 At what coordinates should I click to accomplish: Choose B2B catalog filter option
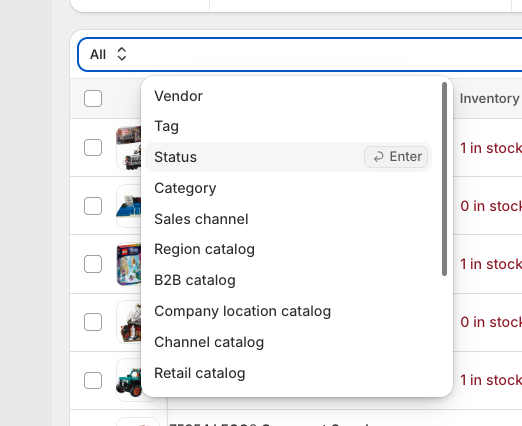(288, 280)
